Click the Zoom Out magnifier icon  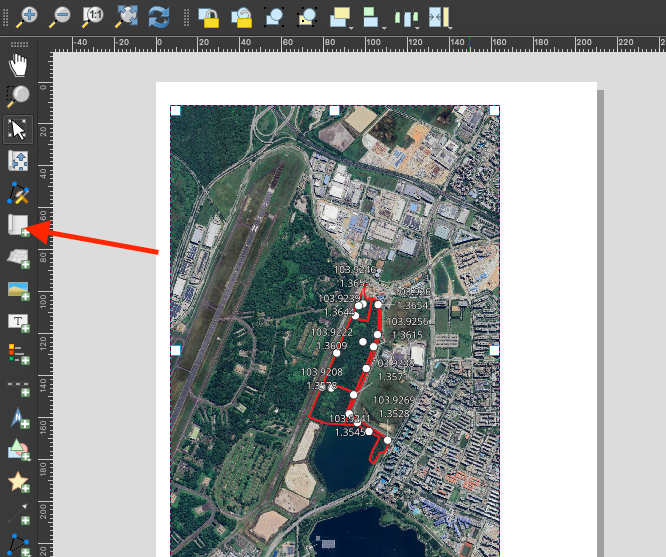tap(60, 16)
